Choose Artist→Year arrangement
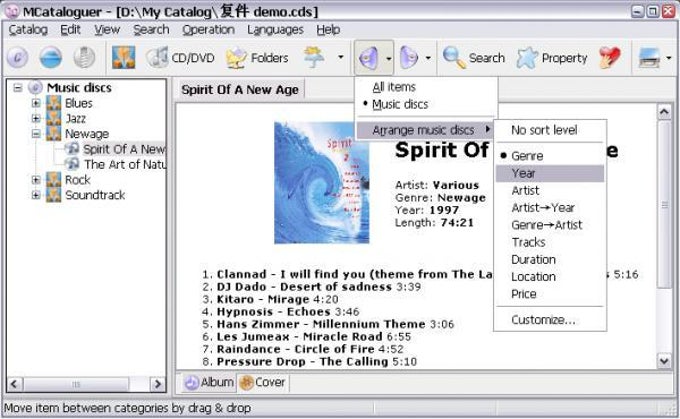The image size is (680, 419). pos(549,208)
